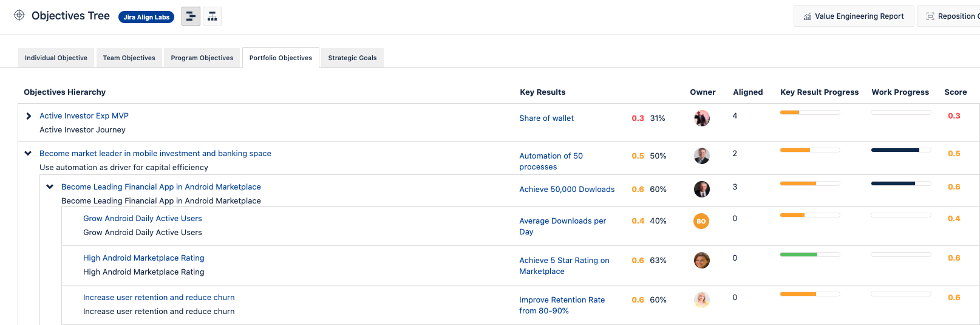Click green key result progress bar for 5 Star Rating
This screenshot has height=325, width=980.
810,255
